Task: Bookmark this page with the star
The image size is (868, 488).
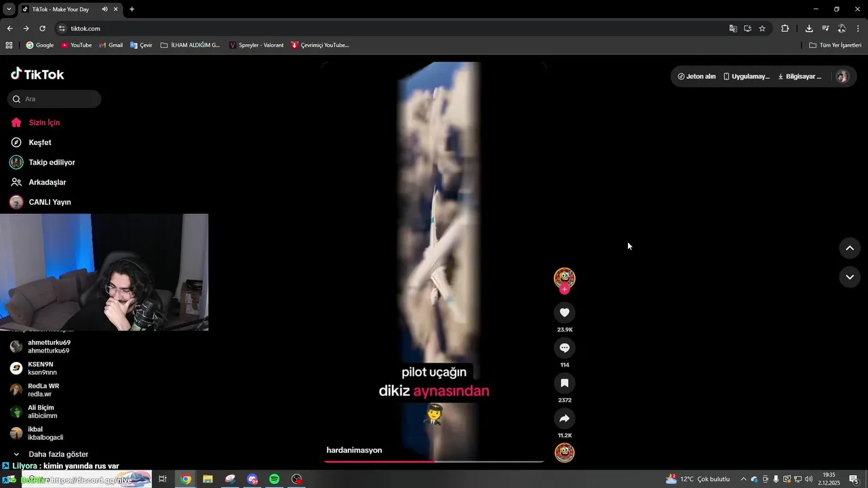Action: tap(762, 28)
